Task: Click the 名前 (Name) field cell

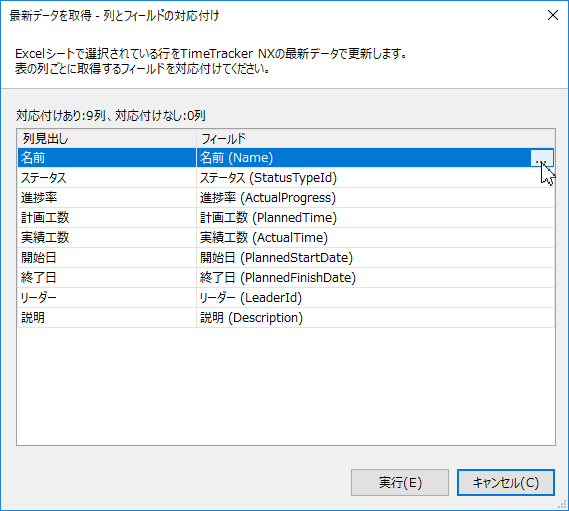Action: pyautogui.click(x=363, y=158)
